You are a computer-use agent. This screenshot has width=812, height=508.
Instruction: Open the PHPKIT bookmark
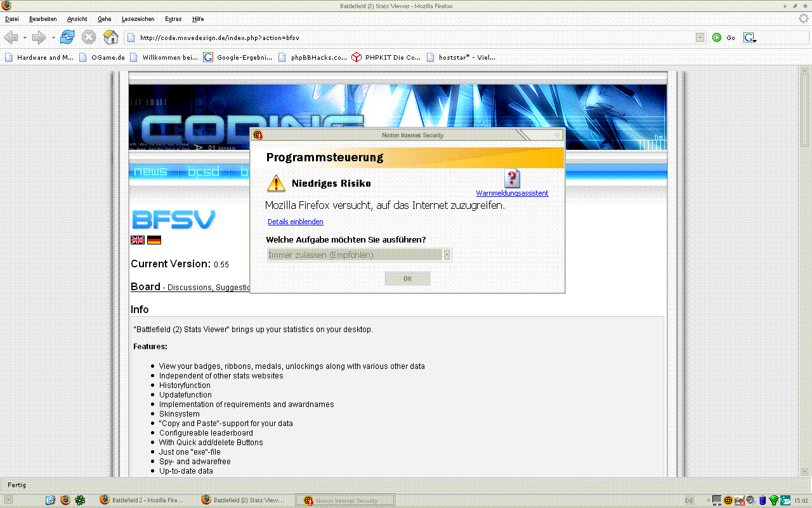386,57
